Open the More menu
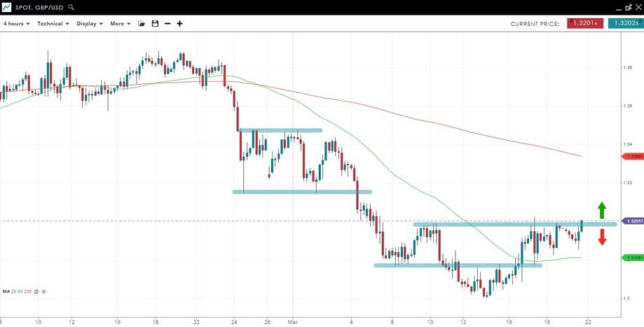 coord(120,24)
